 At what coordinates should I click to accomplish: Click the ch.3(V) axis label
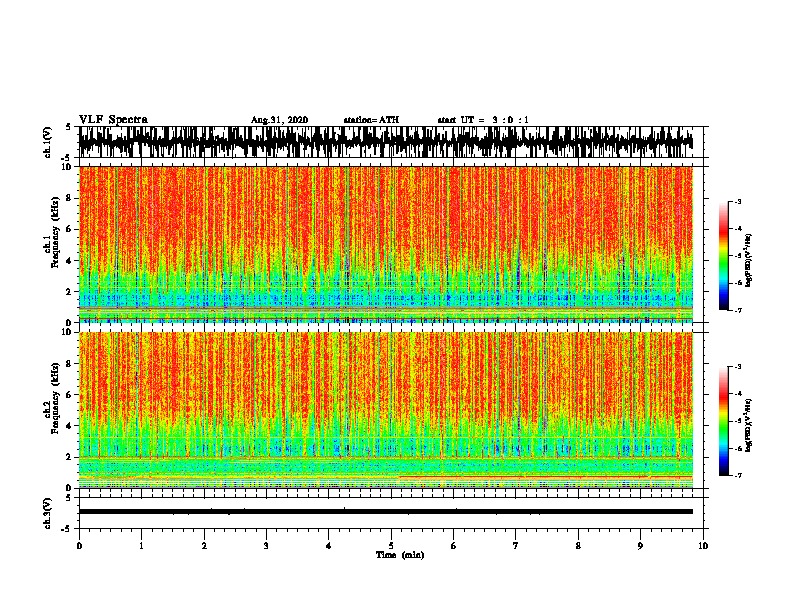(x=49, y=513)
